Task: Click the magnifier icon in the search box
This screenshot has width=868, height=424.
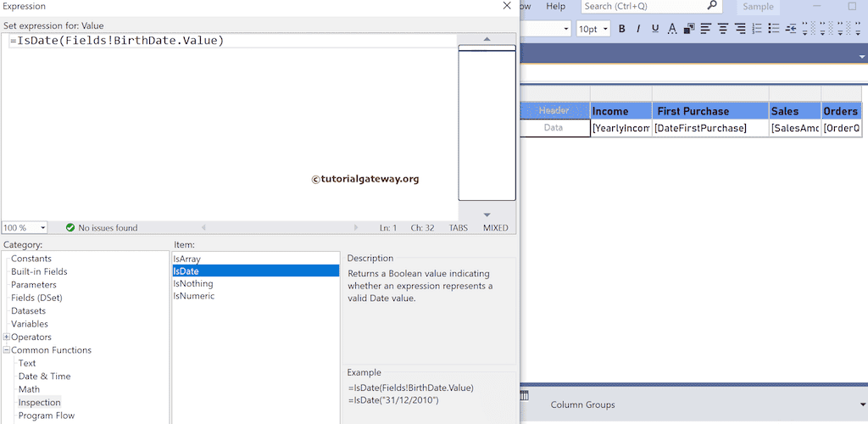Action: tap(712, 6)
